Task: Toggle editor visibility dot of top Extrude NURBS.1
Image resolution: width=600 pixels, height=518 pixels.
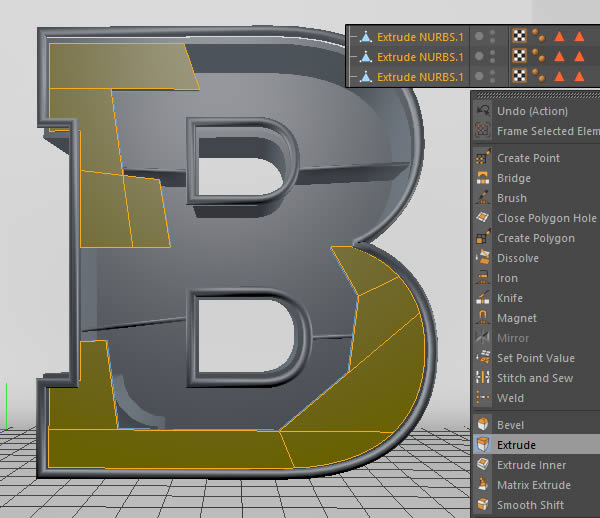Action: 492,33
